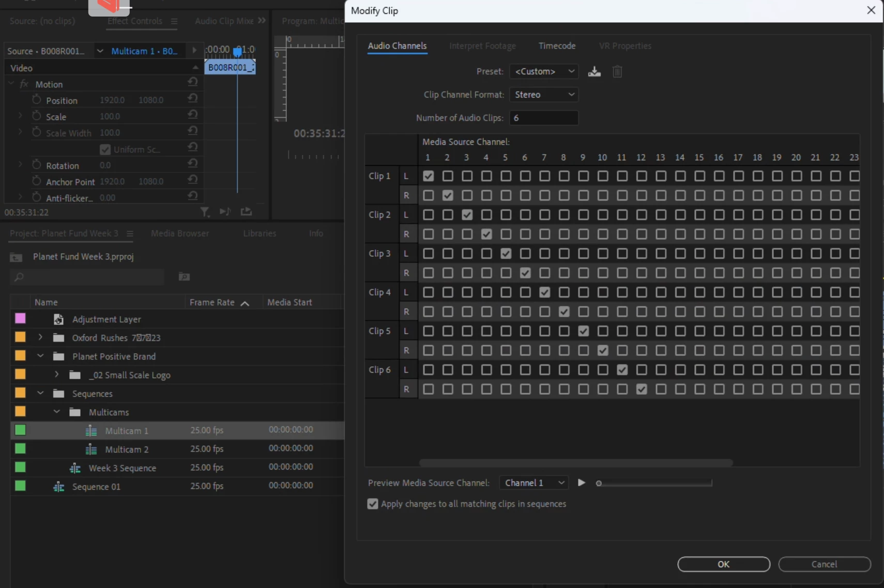Click the pink label swatch for Adjustment Layer
The width and height of the screenshot is (884, 588).
point(20,318)
